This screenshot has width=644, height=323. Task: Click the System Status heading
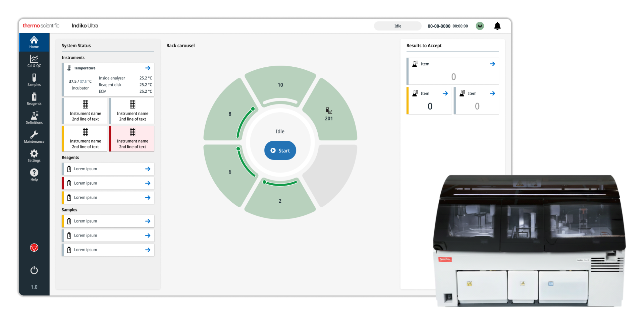coord(76,46)
